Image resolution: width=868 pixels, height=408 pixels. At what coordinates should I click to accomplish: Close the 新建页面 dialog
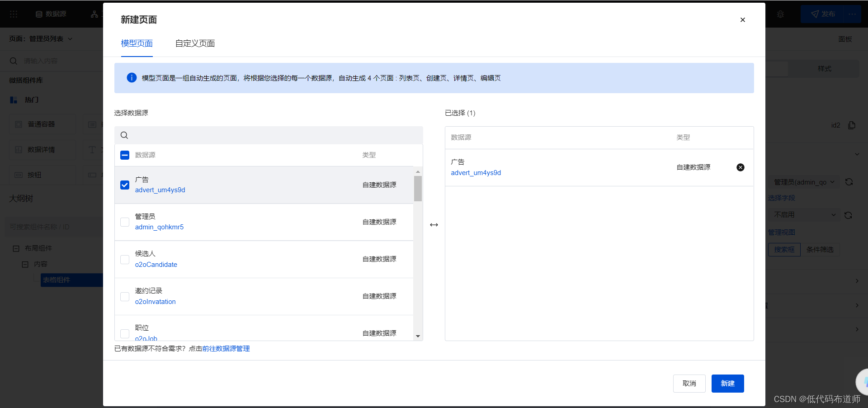[742, 20]
